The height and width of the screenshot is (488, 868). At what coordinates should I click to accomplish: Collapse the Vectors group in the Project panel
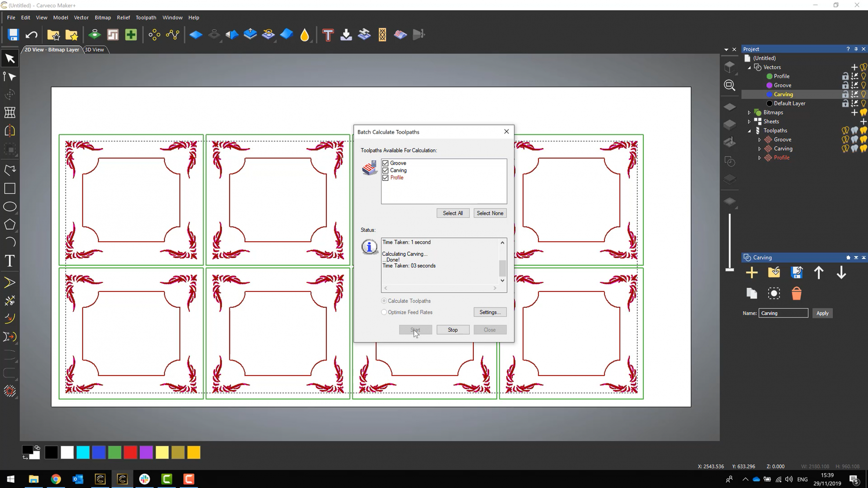[x=749, y=67]
